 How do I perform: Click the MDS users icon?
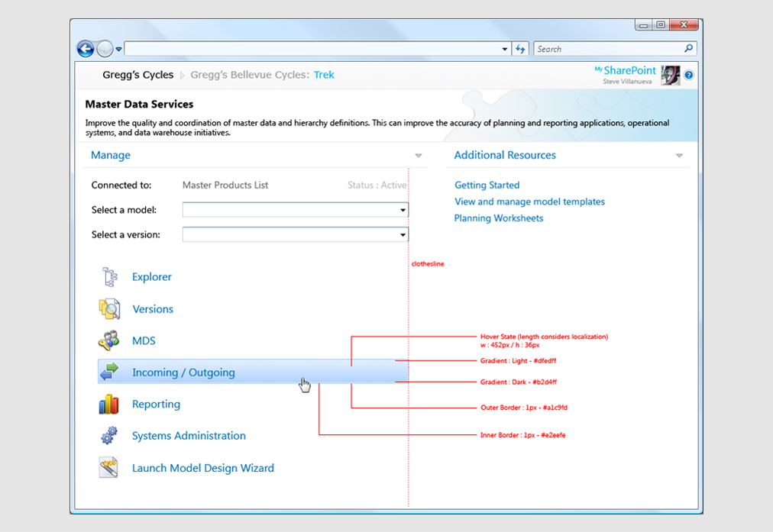[x=109, y=340]
